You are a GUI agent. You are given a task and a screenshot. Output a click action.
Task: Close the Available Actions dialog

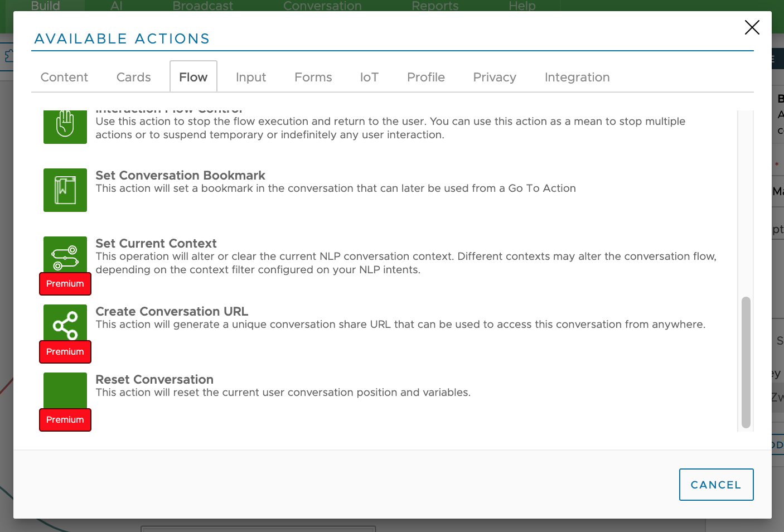(x=752, y=27)
